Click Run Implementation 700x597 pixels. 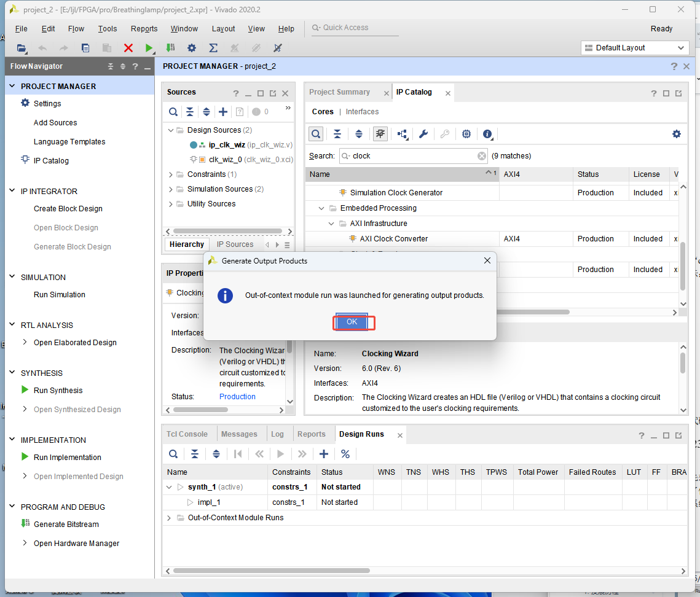point(68,458)
